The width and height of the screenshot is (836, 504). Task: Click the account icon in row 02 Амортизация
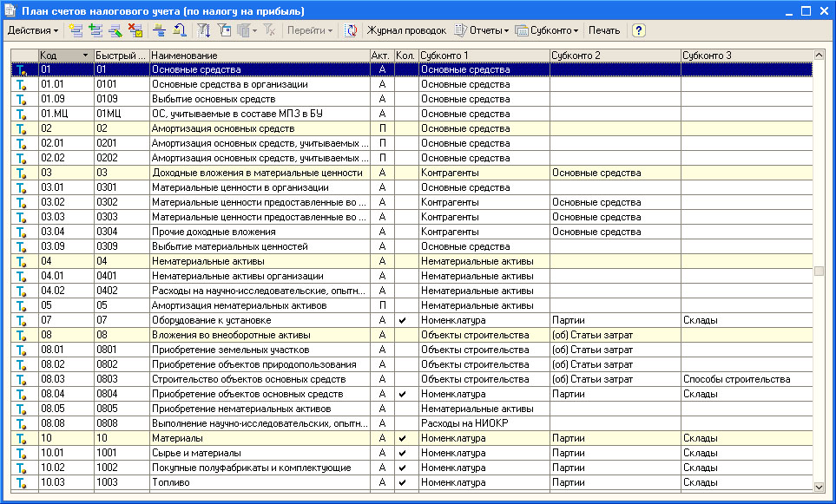pyautogui.click(x=22, y=129)
